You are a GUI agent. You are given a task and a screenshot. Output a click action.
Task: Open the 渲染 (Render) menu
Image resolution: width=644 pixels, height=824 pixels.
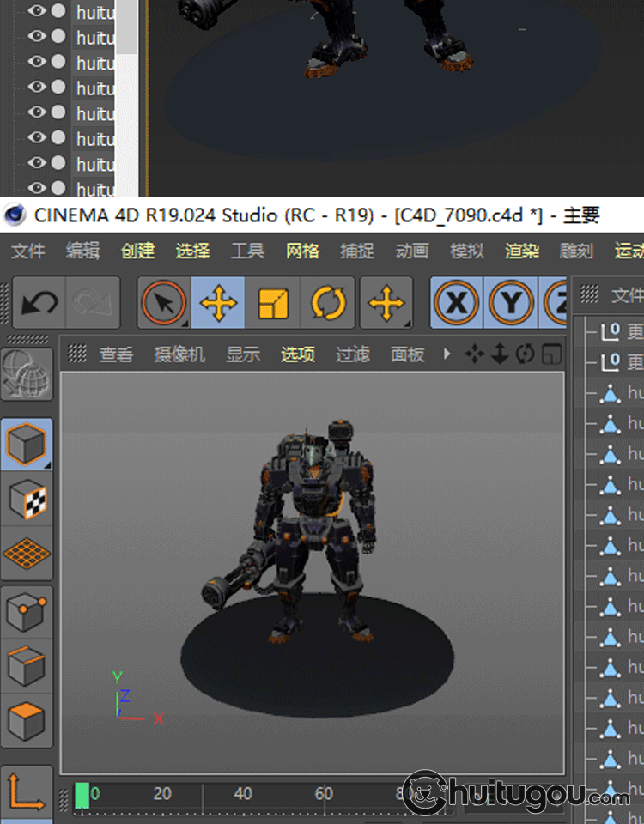pos(522,251)
